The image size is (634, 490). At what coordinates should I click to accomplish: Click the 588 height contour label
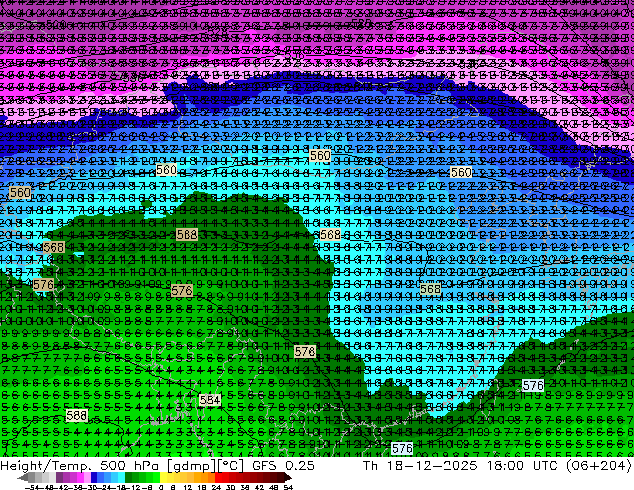(x=76, y=415)
